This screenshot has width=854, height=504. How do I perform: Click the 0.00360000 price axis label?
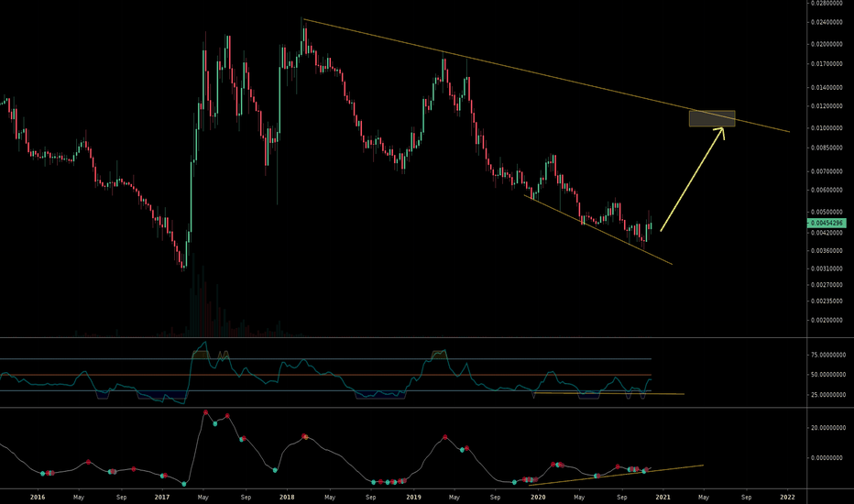click(x=827, y=251)
